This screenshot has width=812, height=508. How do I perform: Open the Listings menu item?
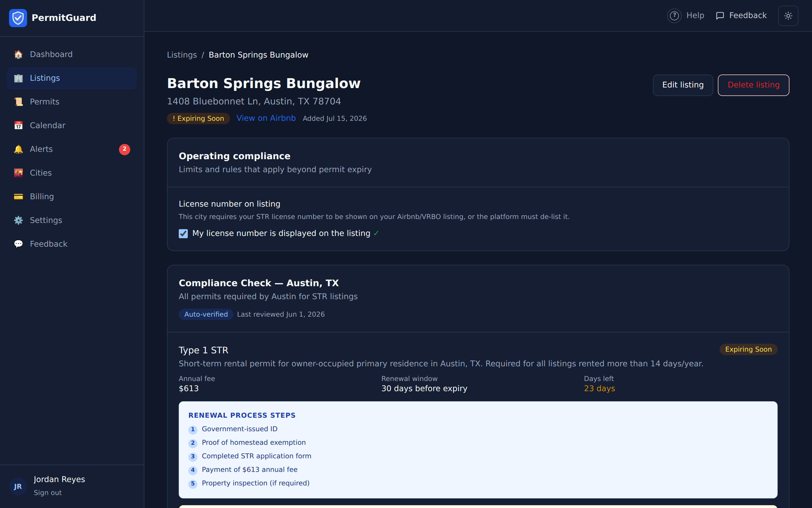(x=72, y=78)
